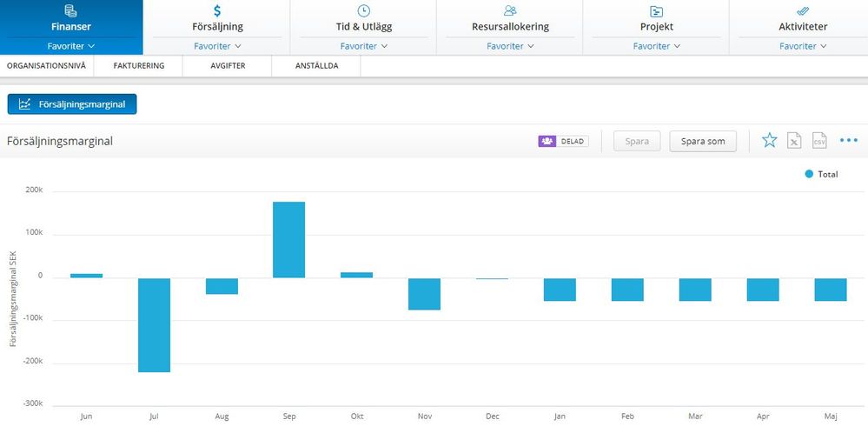Click the 200k y-axis label

(35, 190)
